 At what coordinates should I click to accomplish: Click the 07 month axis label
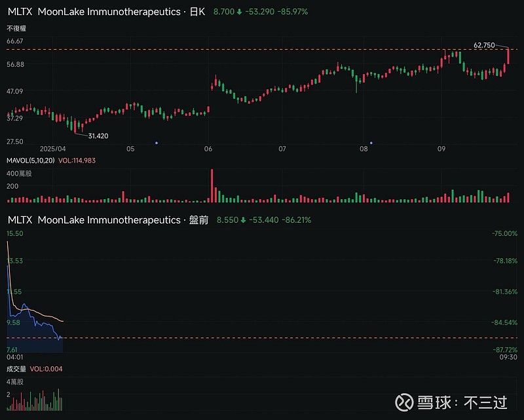(282, 149)
